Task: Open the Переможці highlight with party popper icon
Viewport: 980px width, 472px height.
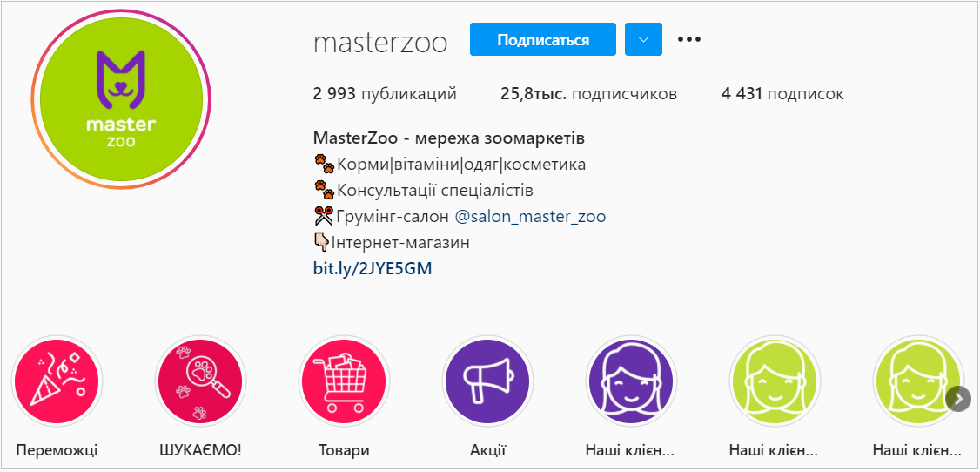Action: point(57,381)
